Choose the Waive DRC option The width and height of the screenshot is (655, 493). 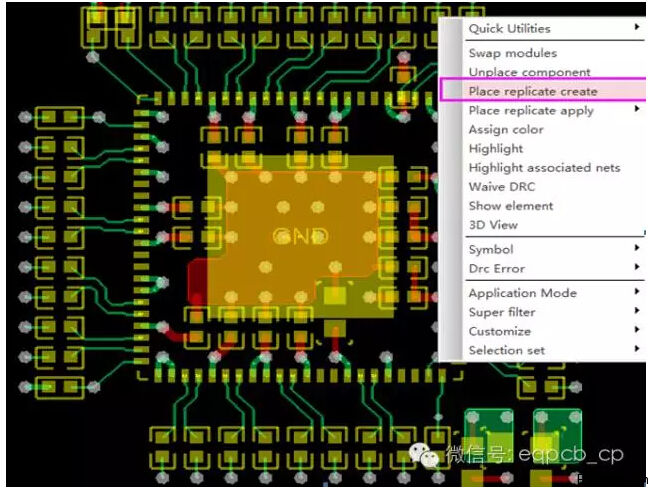tap(501, 186)
